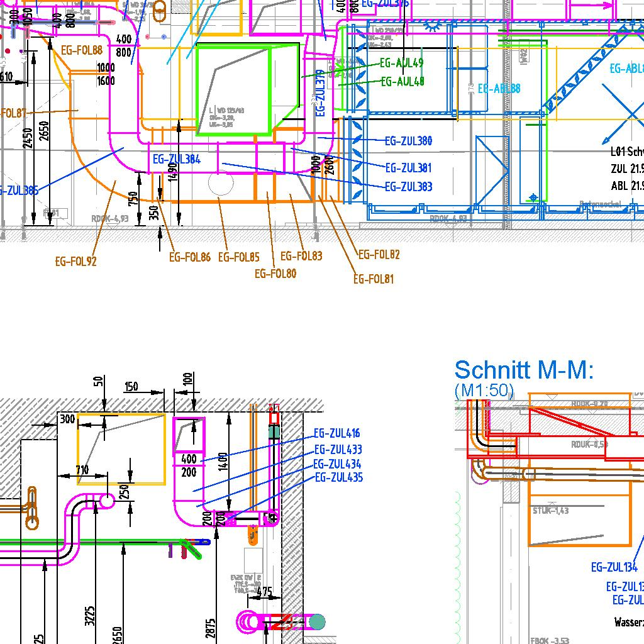Select the (M1:50) scale text
Screen dimensions: 644x644
point(484,391)
